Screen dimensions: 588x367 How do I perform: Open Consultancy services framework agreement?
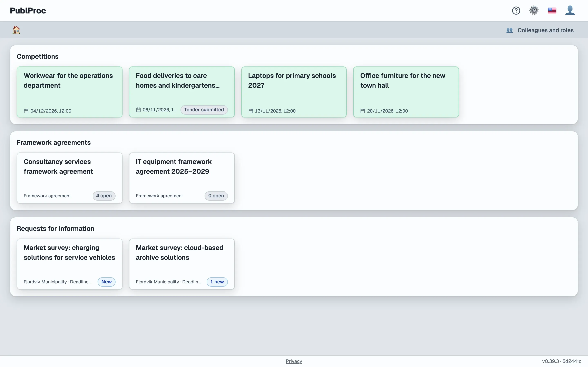[x=69, y=178]
